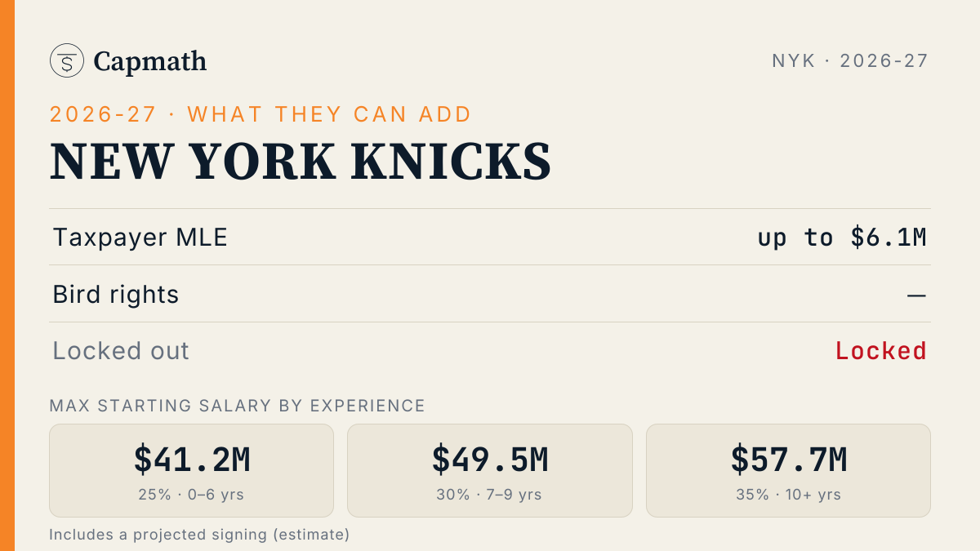Select the Locked out row label
Screen dimensions: 980x551
coord(121,351)
